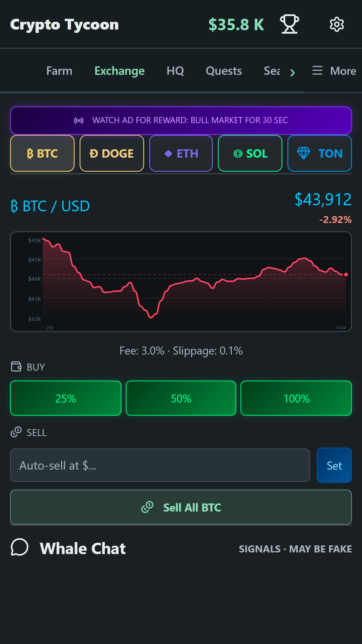Select the TON coin
The image size is (362, 644).
(x=319, y=153)
